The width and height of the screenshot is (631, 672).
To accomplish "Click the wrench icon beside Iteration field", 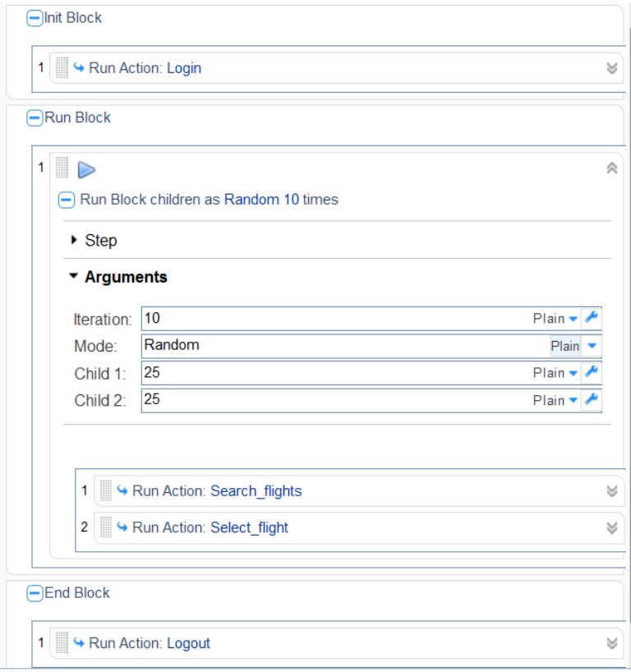I will click(592, 318).
